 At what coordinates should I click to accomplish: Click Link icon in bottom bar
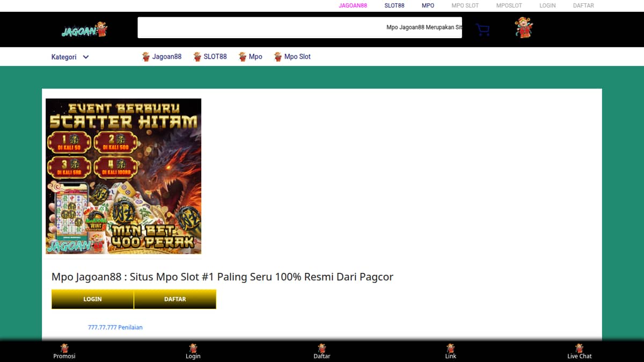pyautogui.click(x=451, y=348)
